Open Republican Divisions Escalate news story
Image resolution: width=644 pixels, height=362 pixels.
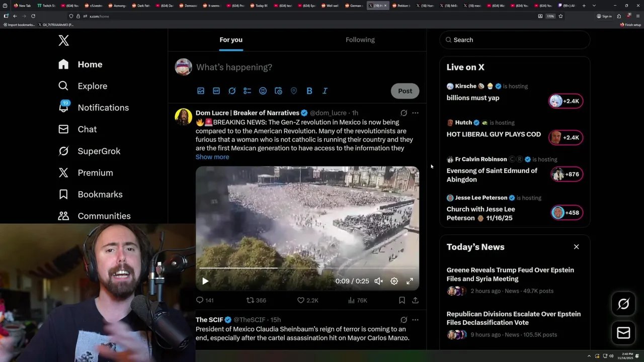(x=514, y=318)
